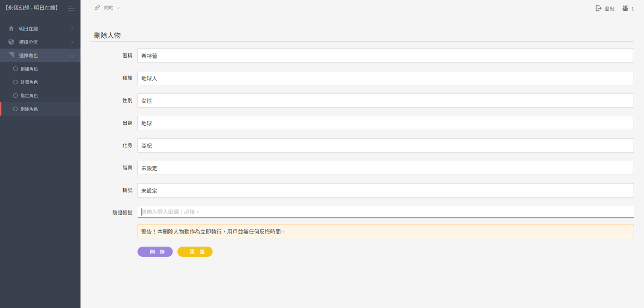Click the online users icon at top right
Screen dimensions: 644x308
(625, 8)
